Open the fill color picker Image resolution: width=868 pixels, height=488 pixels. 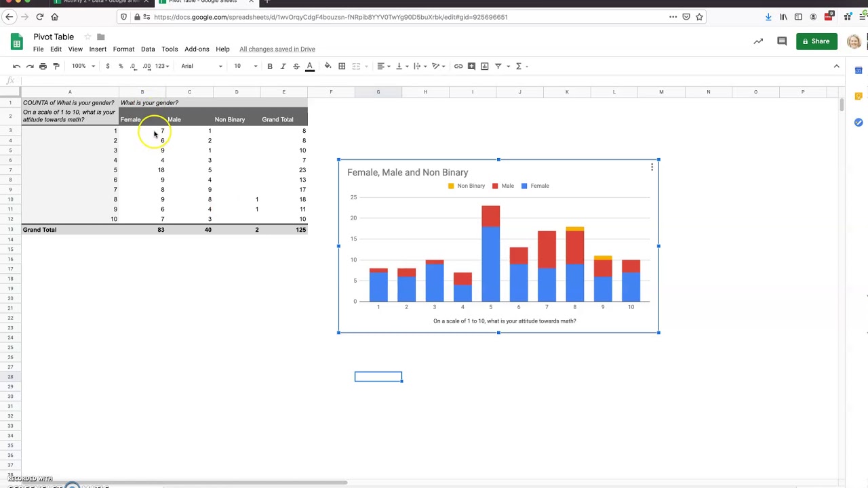click(x=328, y=66)
